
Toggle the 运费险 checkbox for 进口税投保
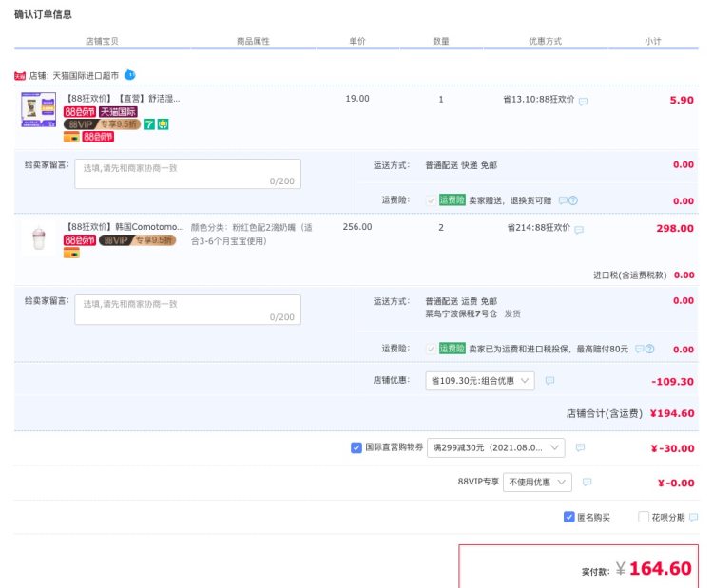click(x=431, y=349)
